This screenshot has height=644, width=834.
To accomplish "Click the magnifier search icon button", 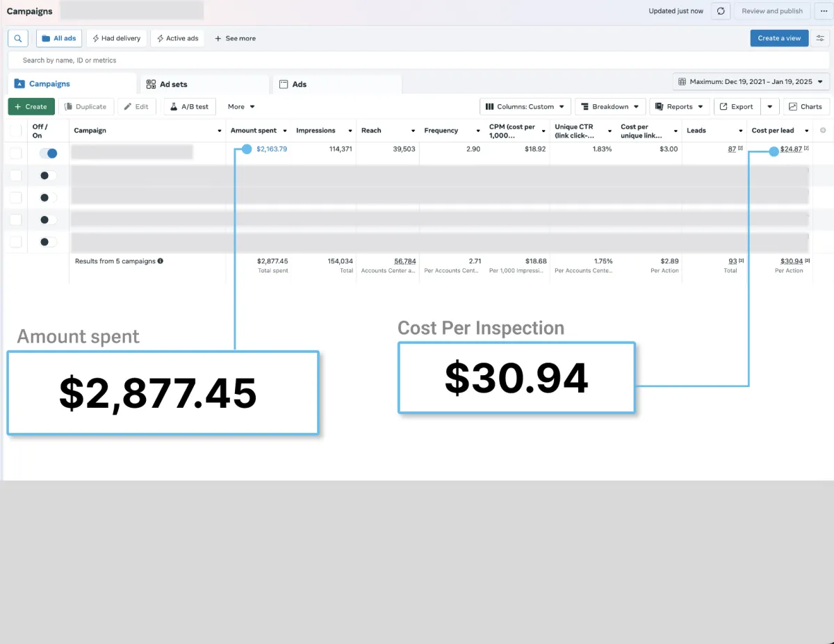I will coord(18,38).
